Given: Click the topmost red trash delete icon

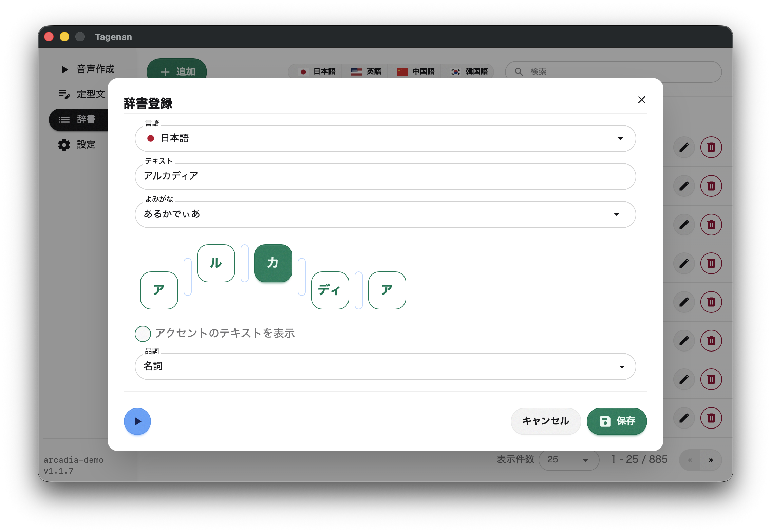Looking at the screenshot, I should 711,147.
